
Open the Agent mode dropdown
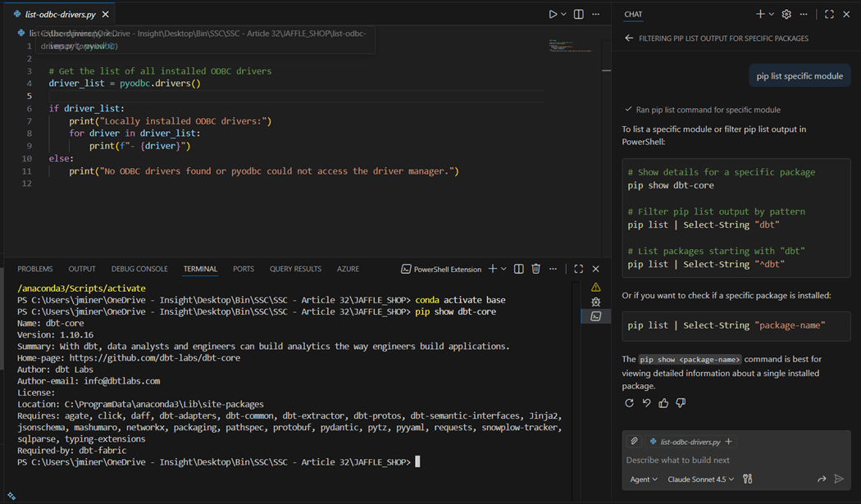click(644, 479)
